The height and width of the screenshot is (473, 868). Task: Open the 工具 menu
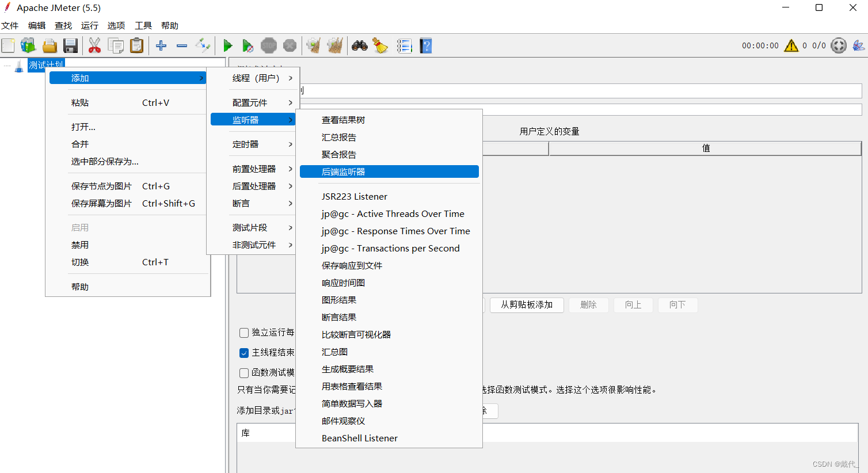(143, 26)
